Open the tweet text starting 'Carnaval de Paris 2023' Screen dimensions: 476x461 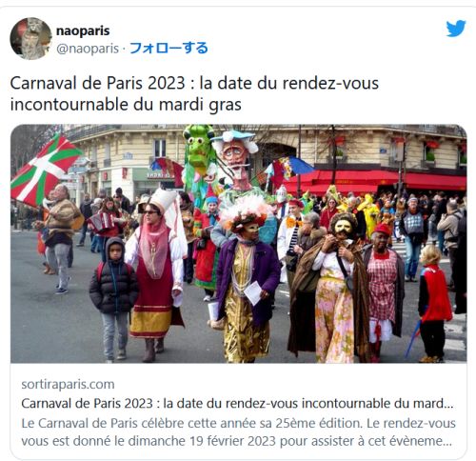pos(194,93)
